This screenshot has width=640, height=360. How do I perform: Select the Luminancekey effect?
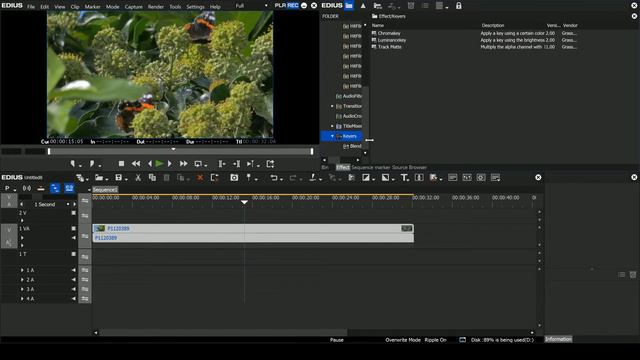point(392,40)
